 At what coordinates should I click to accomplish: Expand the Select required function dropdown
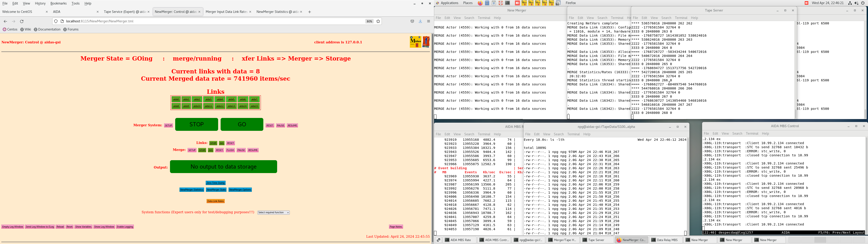click(273, 213)
